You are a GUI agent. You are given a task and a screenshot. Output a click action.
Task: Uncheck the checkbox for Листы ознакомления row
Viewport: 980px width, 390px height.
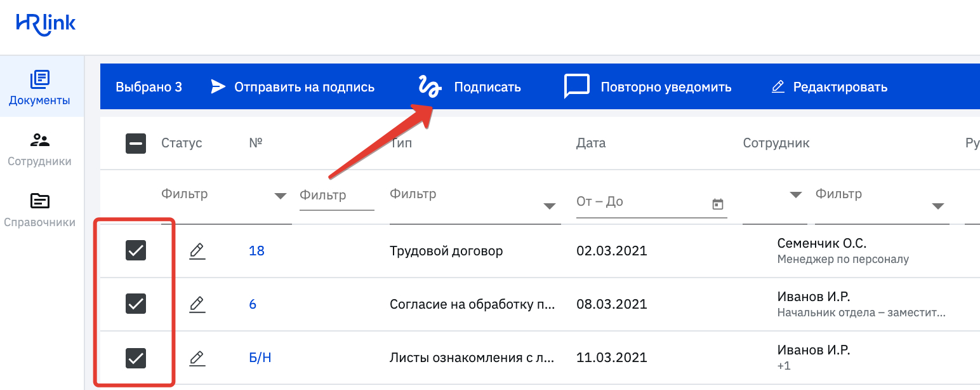[x=135, y=358]
